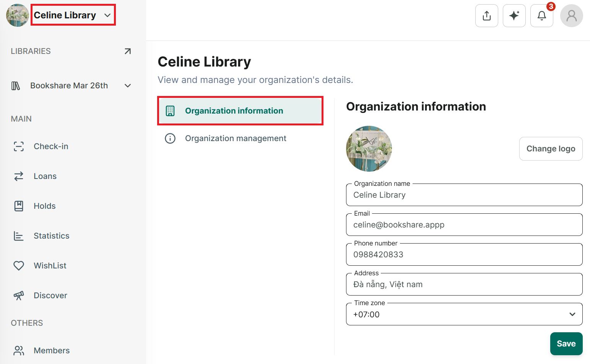
Task: Open the user profile avatar menu
Action: point(571,16)
